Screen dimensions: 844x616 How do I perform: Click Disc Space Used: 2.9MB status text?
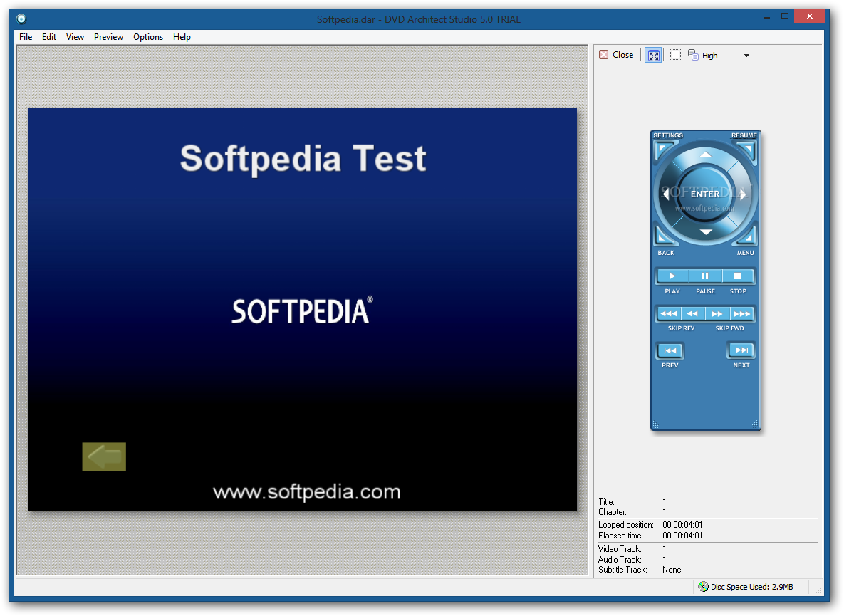pyautogui.click(x=751, y=587)
